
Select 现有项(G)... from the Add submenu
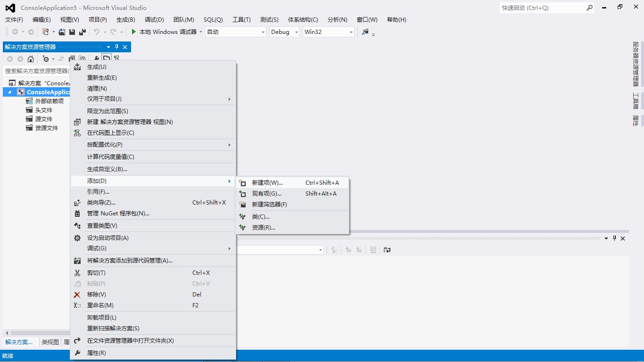292,194
